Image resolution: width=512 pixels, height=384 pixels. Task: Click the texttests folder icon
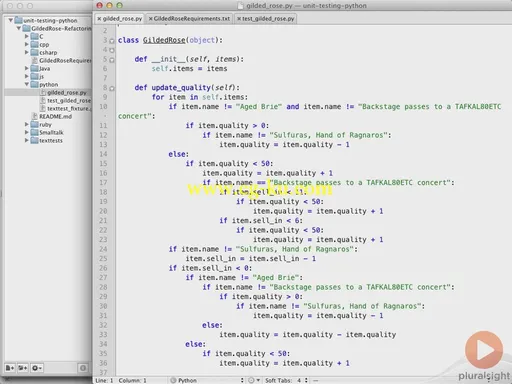coord(34,140)
